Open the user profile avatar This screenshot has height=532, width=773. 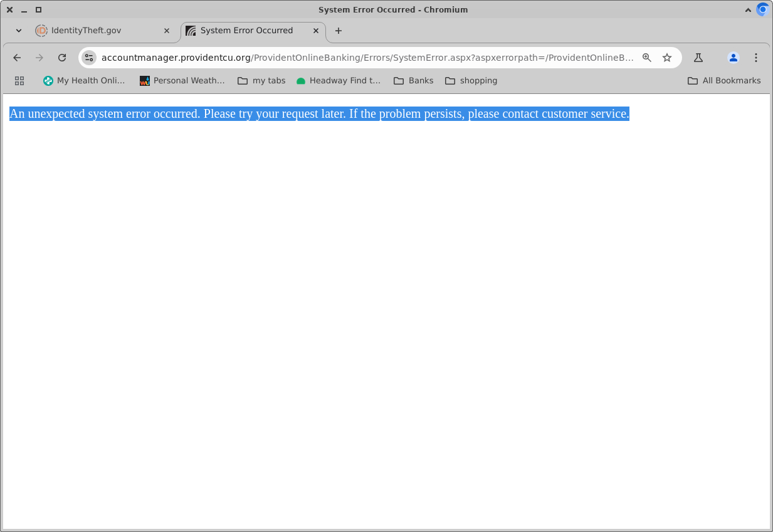(x=733, y=58)
